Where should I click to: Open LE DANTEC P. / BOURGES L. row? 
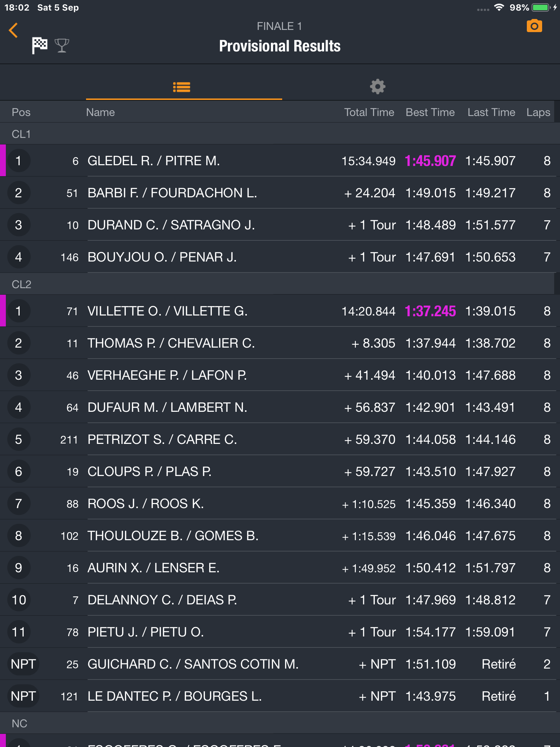click(x=175, y=696)
